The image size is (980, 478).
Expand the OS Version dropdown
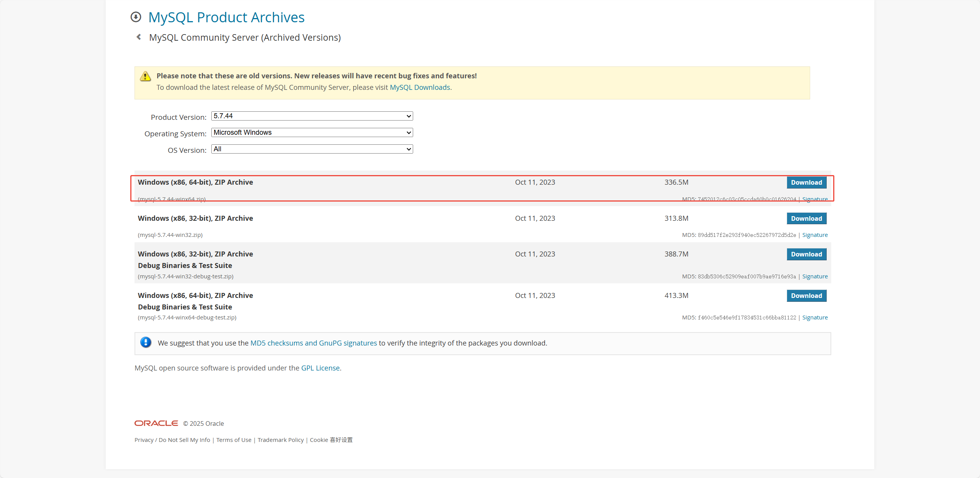click(312, 149)
